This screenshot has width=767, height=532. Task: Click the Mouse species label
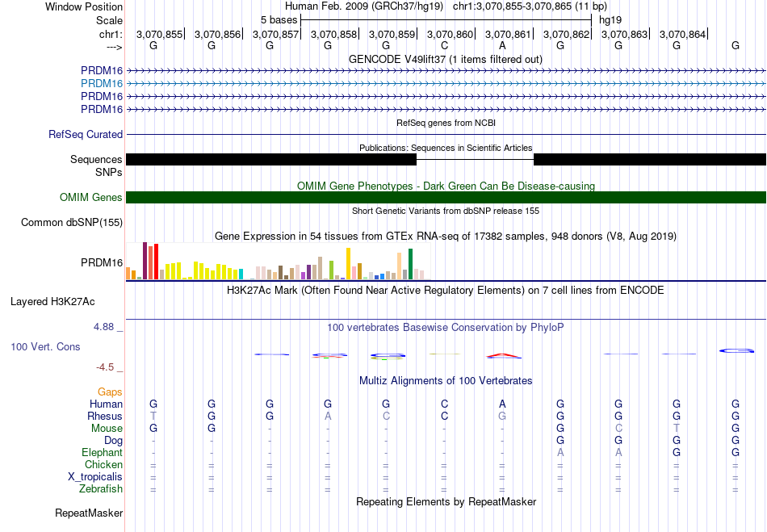point(107,429)
